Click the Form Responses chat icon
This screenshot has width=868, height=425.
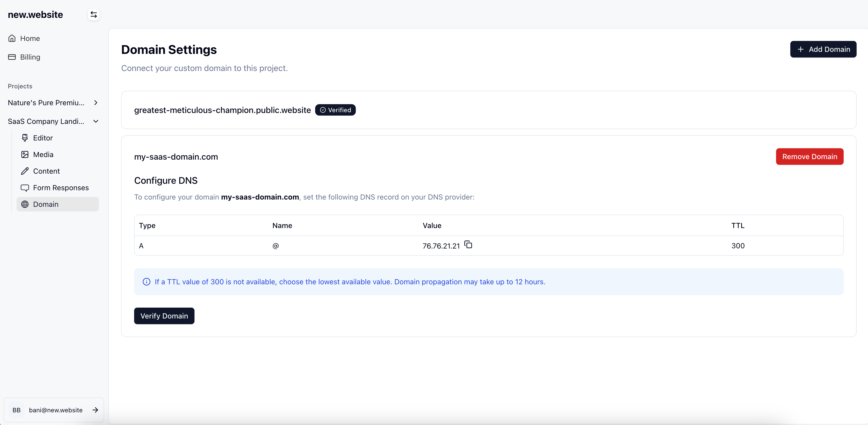(x=25, y=188)
